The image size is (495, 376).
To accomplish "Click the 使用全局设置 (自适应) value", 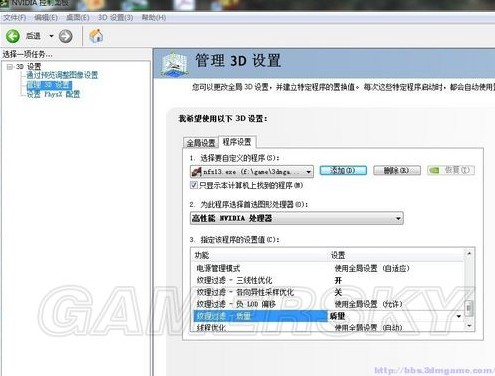I will coord(372,268).
